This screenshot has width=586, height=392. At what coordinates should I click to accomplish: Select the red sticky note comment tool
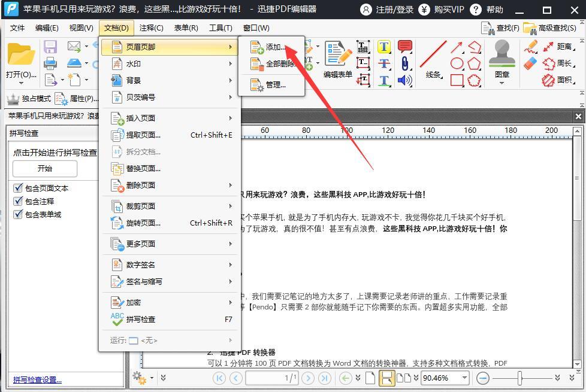(x=404, y=46)
